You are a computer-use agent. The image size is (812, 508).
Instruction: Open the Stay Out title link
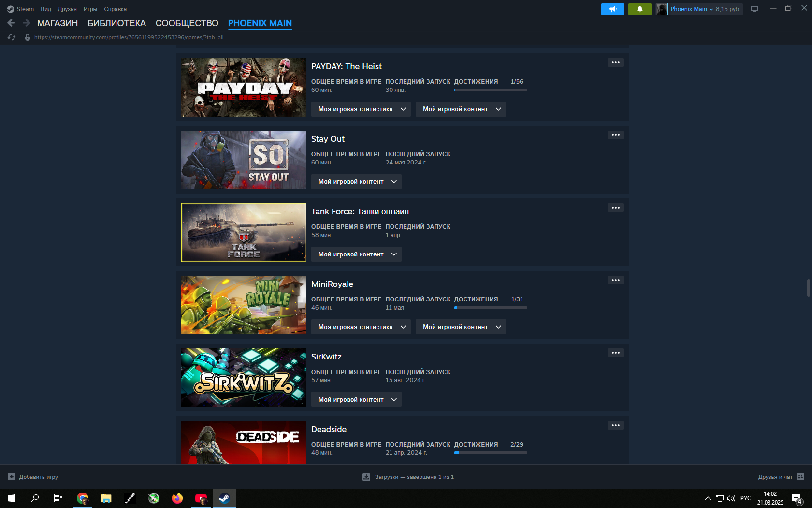(328, 139)
